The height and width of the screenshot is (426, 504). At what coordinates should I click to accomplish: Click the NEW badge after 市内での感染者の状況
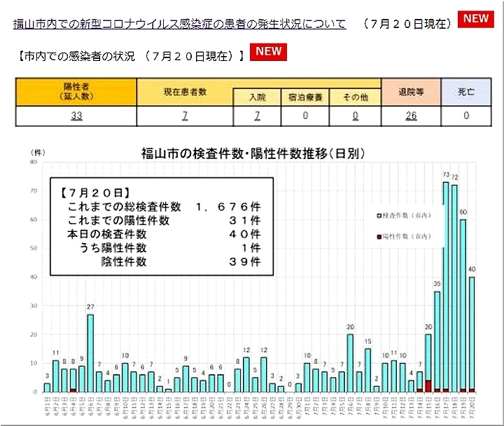[269, 51]
